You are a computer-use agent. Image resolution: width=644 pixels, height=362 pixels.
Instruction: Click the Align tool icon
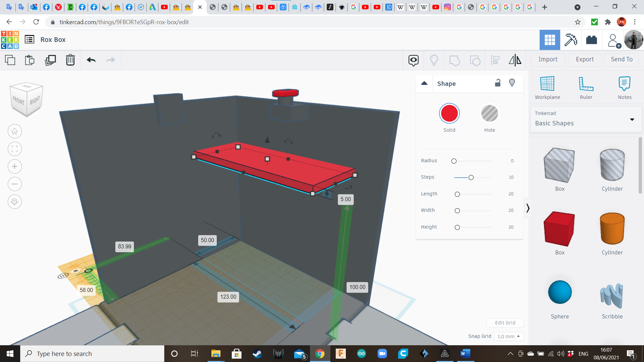tap(495, 60)
